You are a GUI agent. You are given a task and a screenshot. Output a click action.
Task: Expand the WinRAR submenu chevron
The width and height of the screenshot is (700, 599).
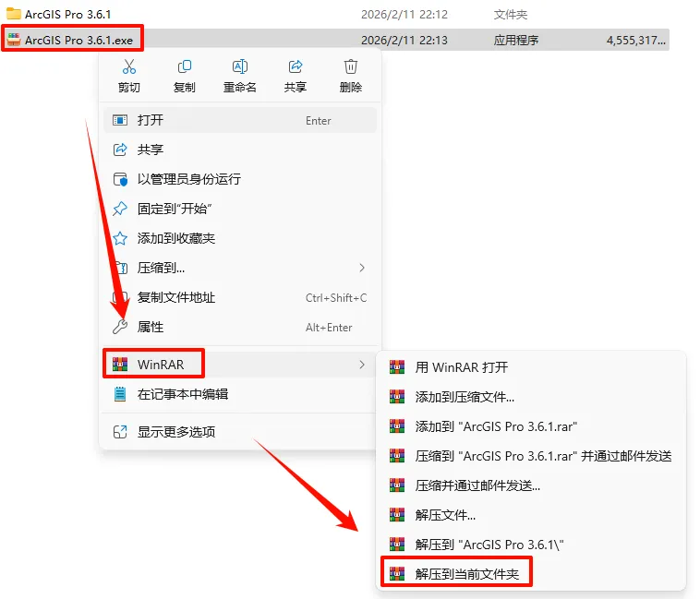pos(362,365)
